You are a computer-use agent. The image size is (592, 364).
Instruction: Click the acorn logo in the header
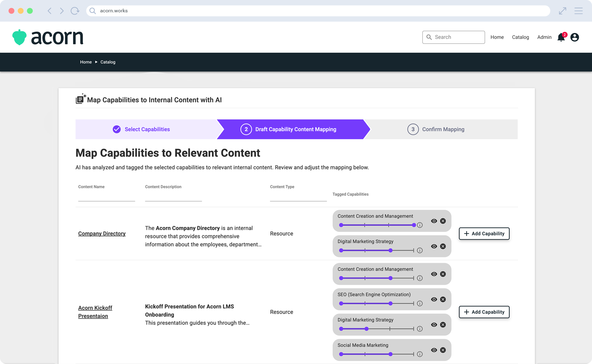pyautogui.click(x=48, y=37)
